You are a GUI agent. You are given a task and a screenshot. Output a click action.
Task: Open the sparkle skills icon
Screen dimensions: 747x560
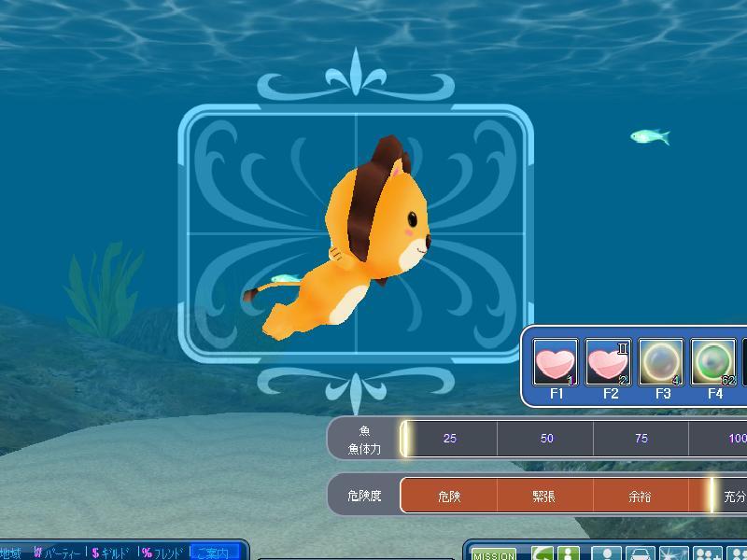click(673, 554)
